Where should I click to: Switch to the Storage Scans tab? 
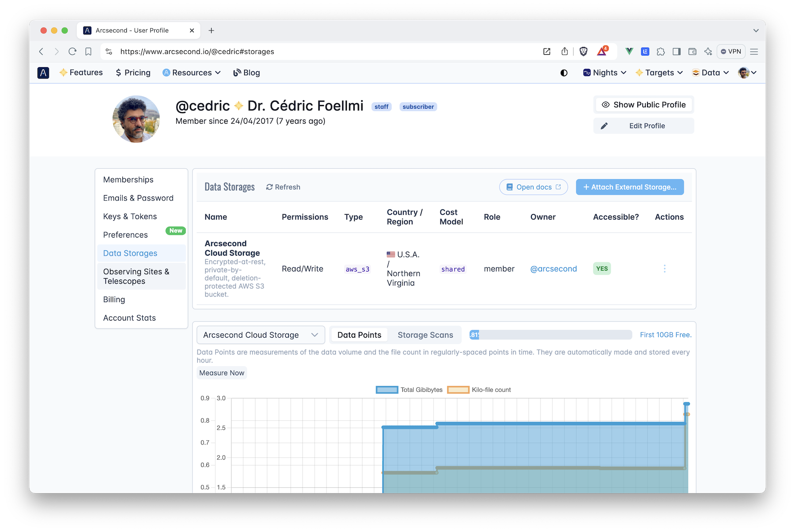(x=425, y=335)
